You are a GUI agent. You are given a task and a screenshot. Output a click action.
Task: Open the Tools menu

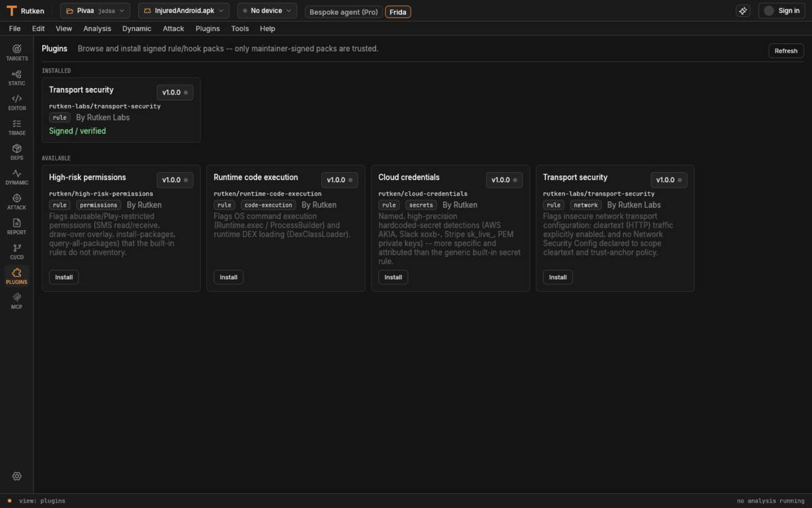[240, 28]
